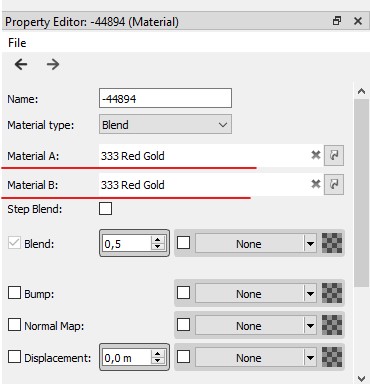This screenshot has width=370, height=384.
Task: Click the Blend value field 0,5
Action: tap(127, 244)
